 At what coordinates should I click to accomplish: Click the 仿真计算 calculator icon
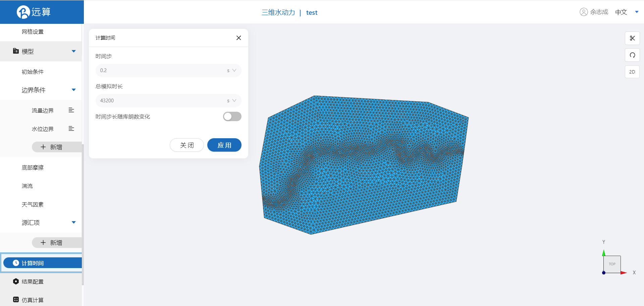[x=16, y=299]
